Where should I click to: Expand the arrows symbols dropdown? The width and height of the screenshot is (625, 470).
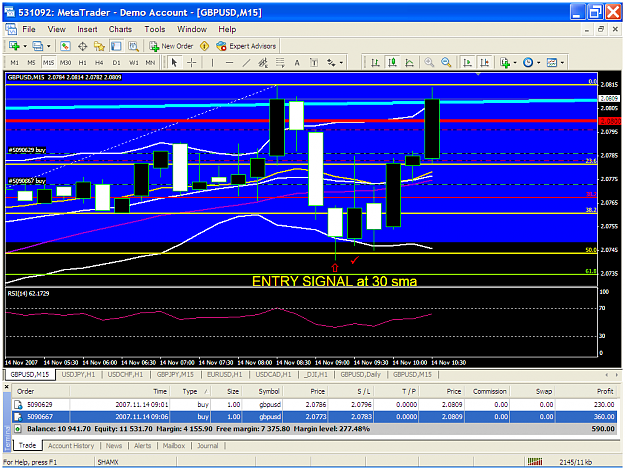coord(342,63)
